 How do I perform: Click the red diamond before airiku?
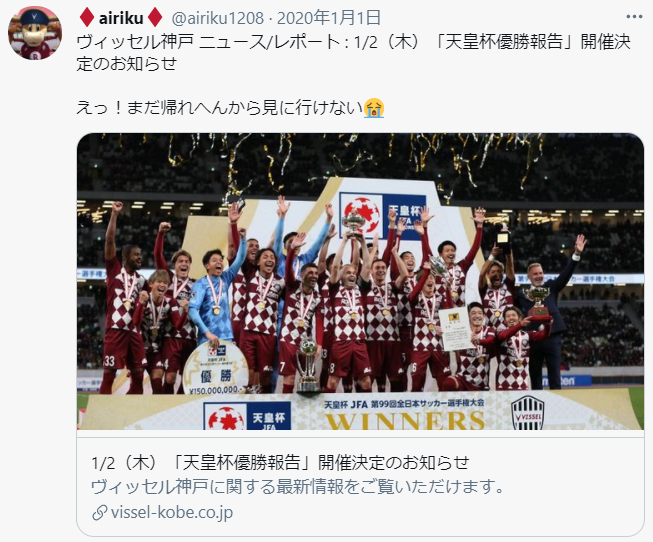click(87, 18)
